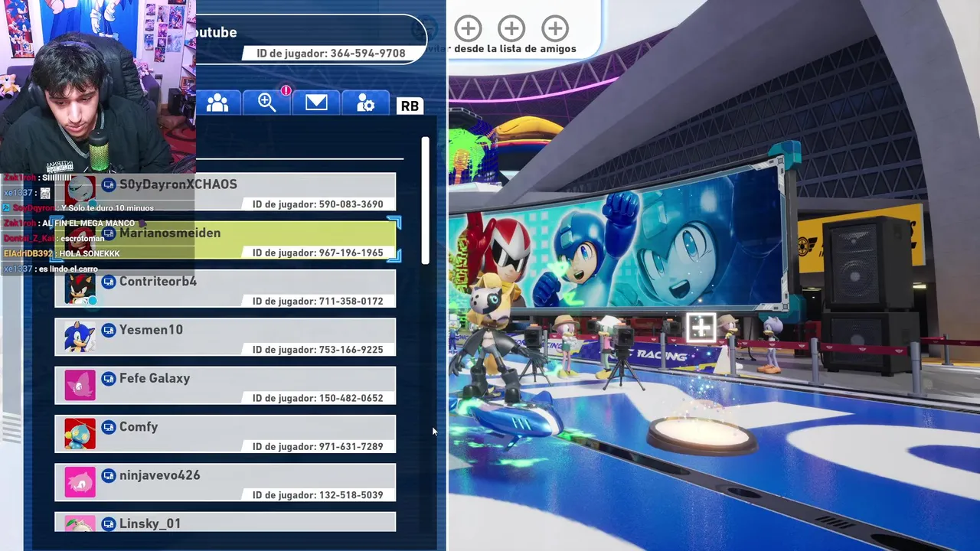Screen dimensions: 980x551
Task: Click platform icon beside Marianosmeiden
Action: (x=109, y=233)
